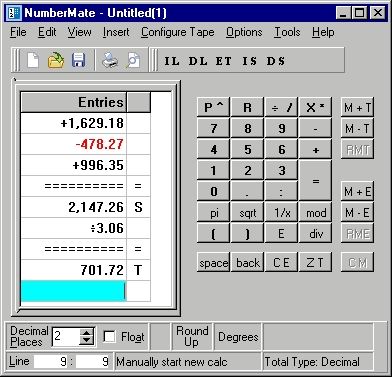Decrease decimal places with down arrow
Viewport: 392px width, 377px height.
click(87, 341)
